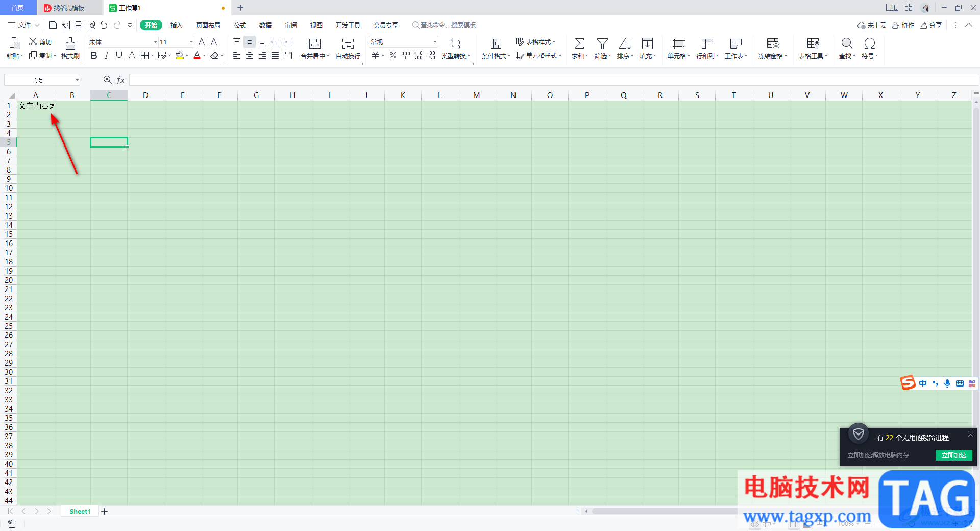
Task: Click the 填充 fill icon
Action: pyautogui.click(x=647, y=43)
